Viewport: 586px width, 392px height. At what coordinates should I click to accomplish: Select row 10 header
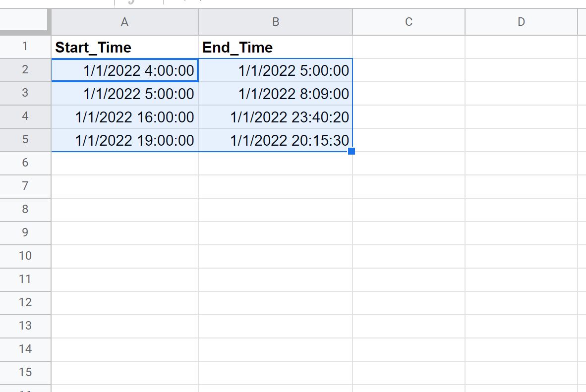tap(25, 256)
